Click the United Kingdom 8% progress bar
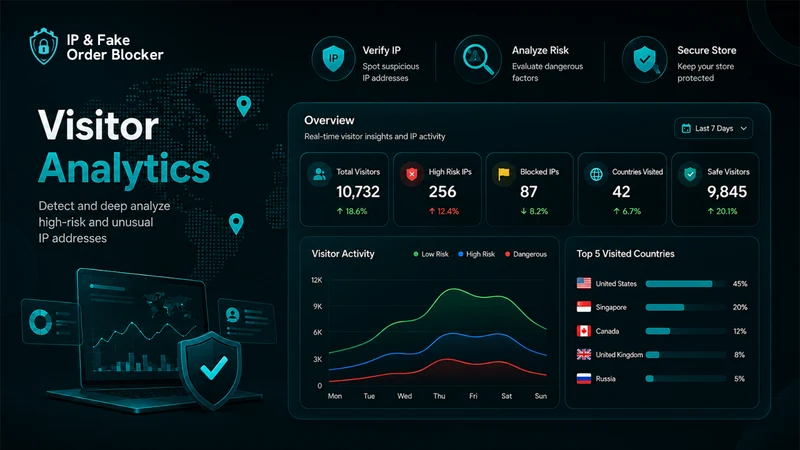This screenshot has width=800, height=450. (685, 355)
